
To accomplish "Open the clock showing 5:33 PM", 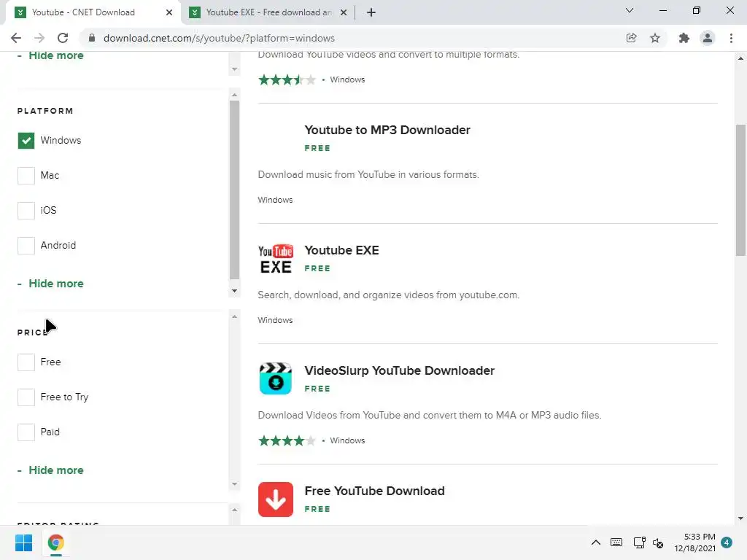I will (x=694, y=542).
